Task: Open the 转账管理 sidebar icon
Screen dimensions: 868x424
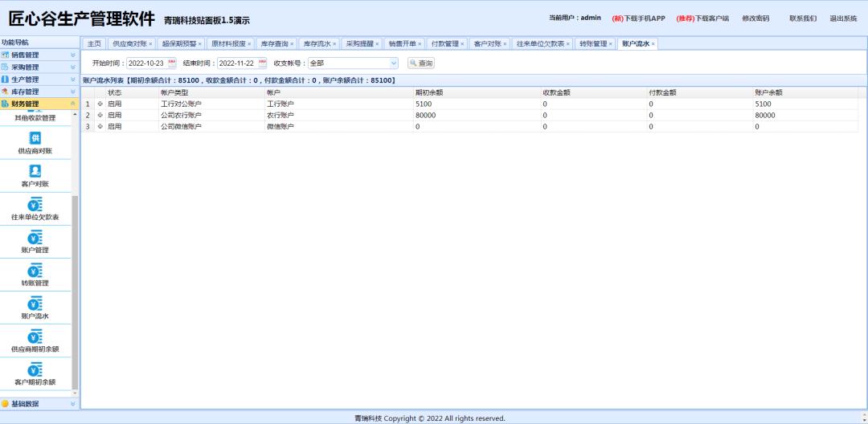Action: (x=35, y=271)
